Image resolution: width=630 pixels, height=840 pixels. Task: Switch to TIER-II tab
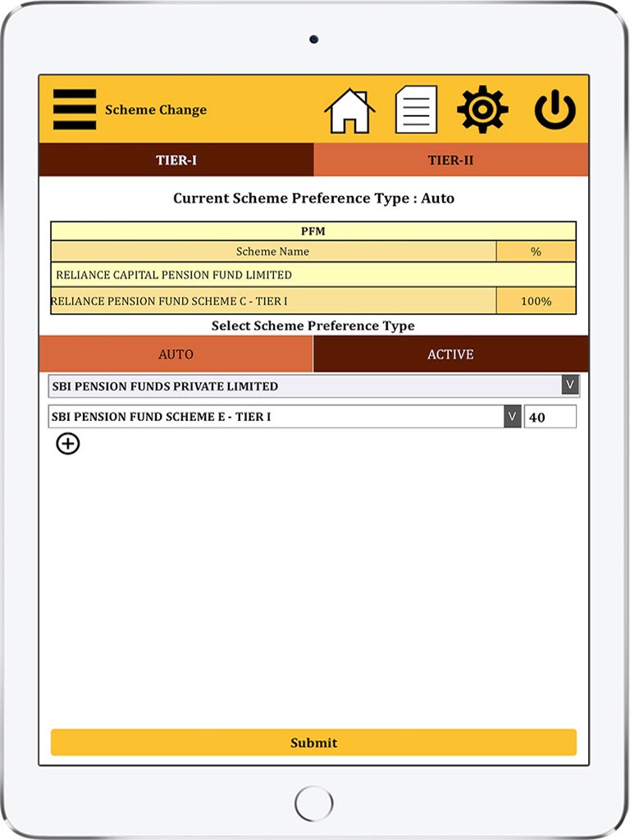click(450, 160)
